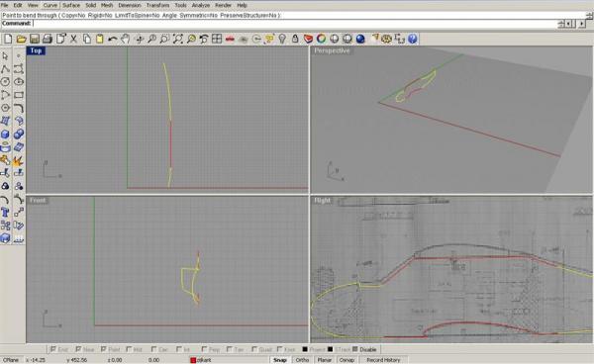Image resolution: width=594 pixels, height=364 pixels.
Task: Select the Box solid tool in sidebar
Action: [x=5, y=135]
